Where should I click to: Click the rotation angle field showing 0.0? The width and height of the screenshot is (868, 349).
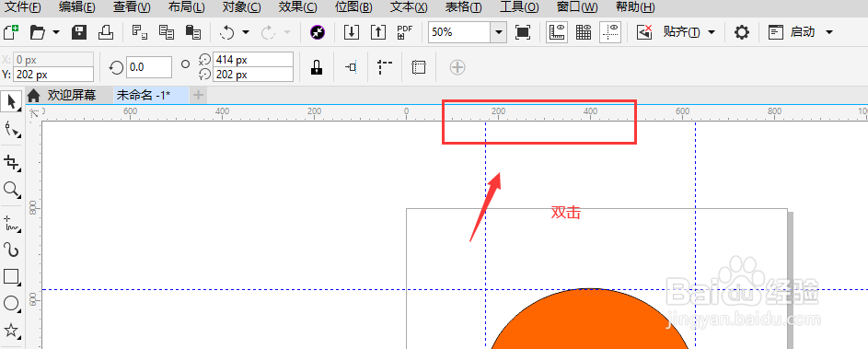149,67
